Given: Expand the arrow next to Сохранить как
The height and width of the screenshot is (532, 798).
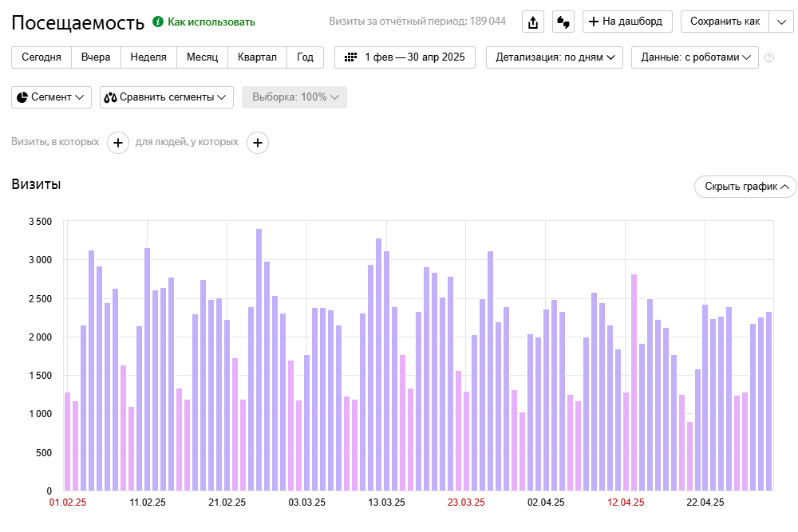Looking at the screenshot, I should [x=782, y=22].
